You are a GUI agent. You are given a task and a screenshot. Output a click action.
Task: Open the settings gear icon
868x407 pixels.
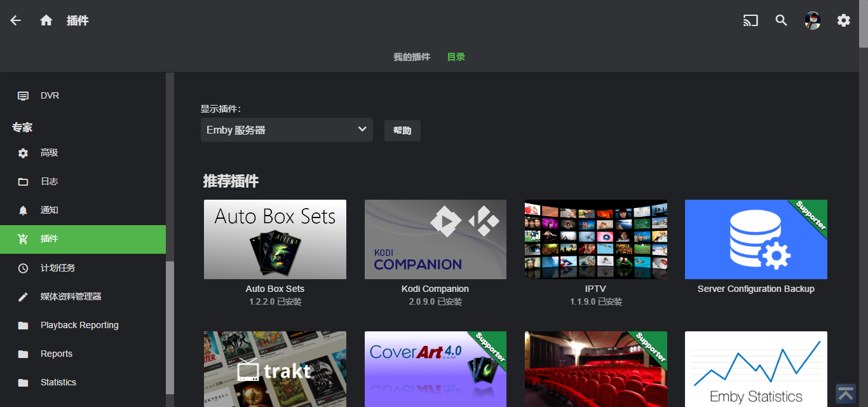[843, 20]
